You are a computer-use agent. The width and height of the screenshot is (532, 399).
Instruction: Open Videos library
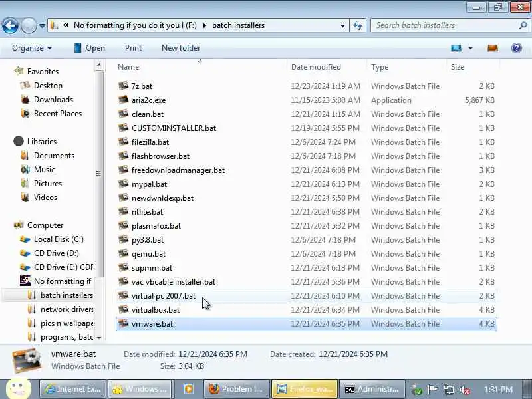coord(45,197)
